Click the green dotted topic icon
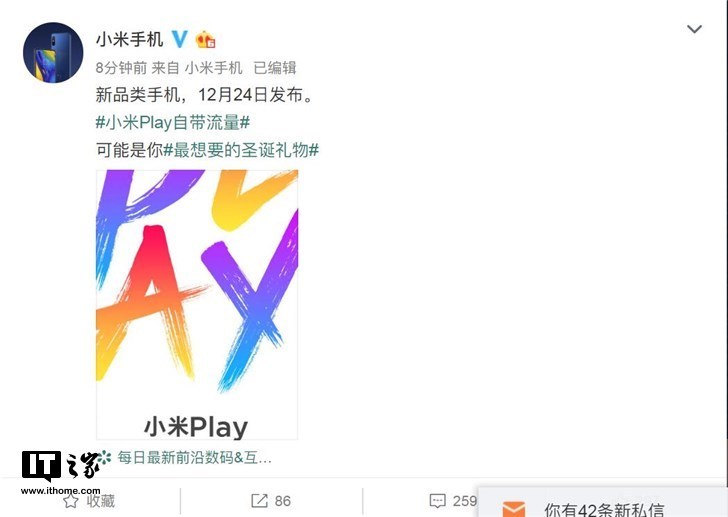Viewport: 728px width, 517px height. [104, 458]
